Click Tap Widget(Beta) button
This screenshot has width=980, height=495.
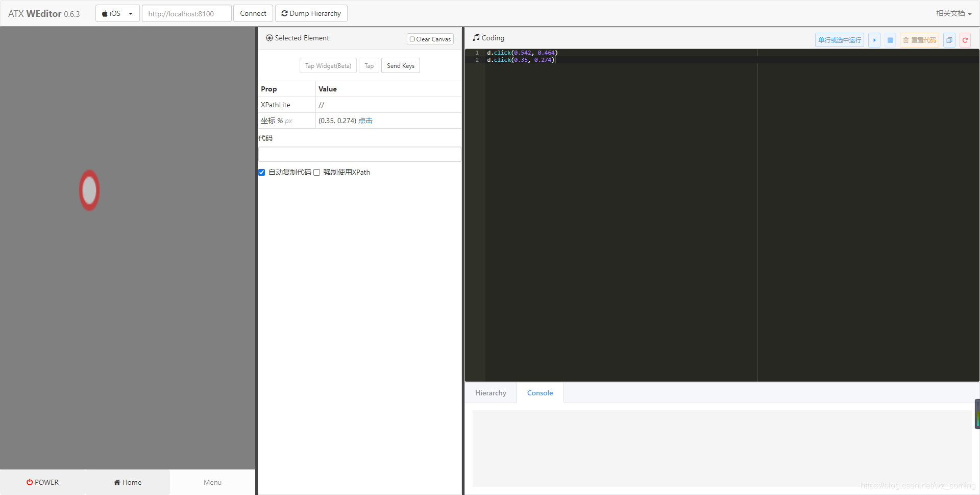(x=328, y=66)
